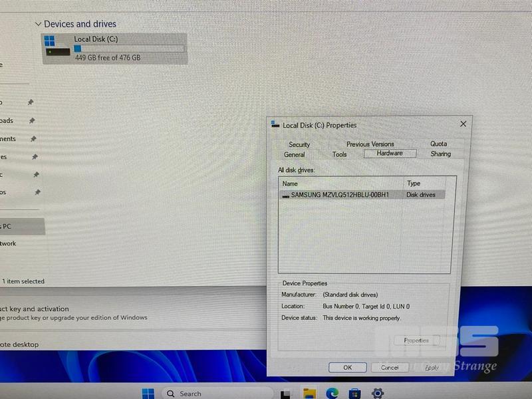Switch to the Sharing tab
Viewport: 532px width, 399px height.
click(x=440, y=154)
